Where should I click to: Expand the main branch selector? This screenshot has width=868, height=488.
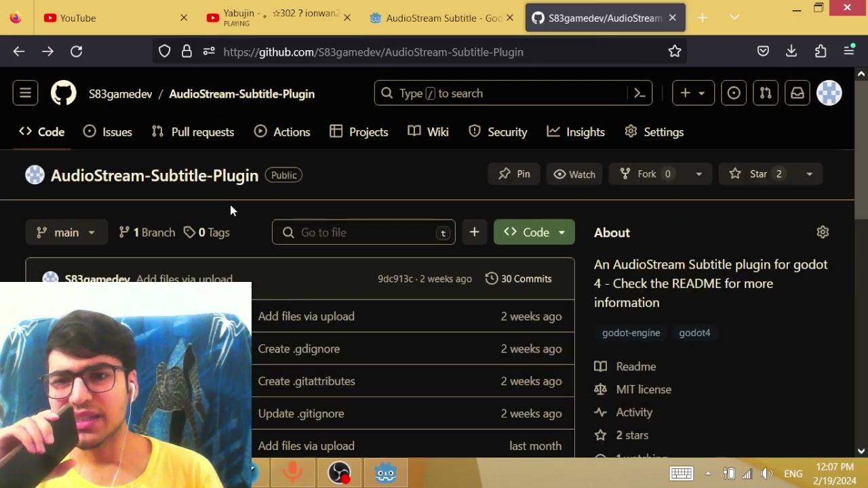point(66,232)
